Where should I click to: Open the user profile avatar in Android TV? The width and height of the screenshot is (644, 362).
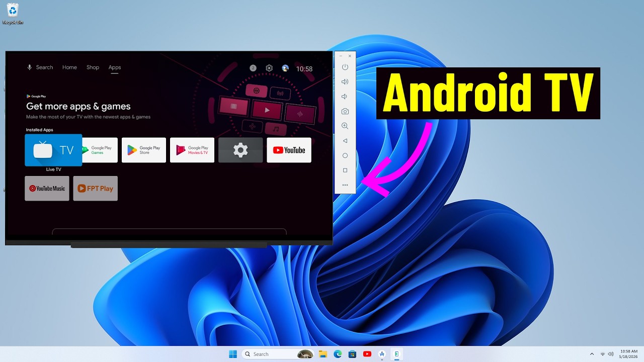point(285,68)
